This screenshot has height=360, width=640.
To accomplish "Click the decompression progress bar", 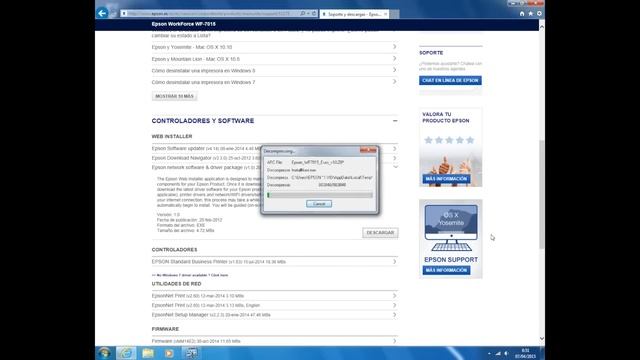I will [x=320, y=195].
